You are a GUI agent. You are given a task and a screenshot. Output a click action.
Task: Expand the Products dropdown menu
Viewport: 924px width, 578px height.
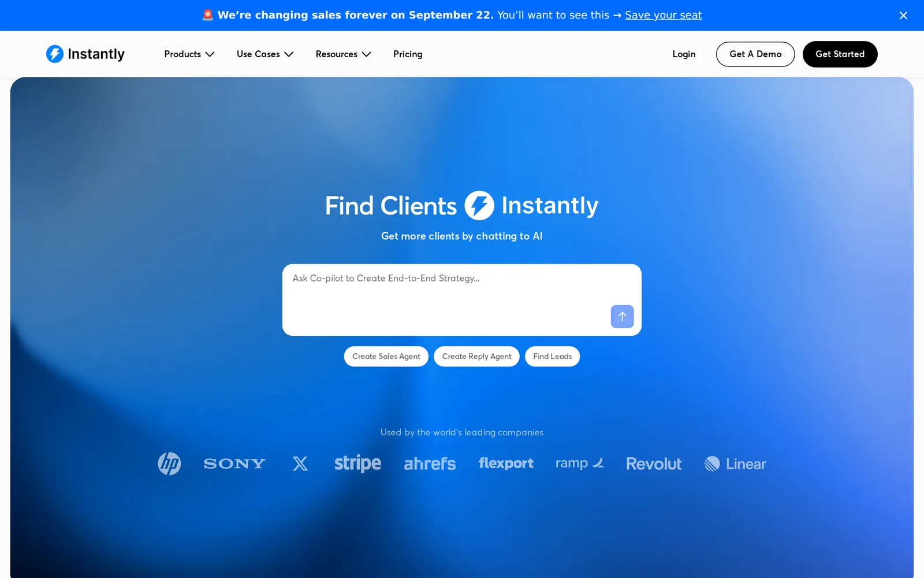[189, 54]
